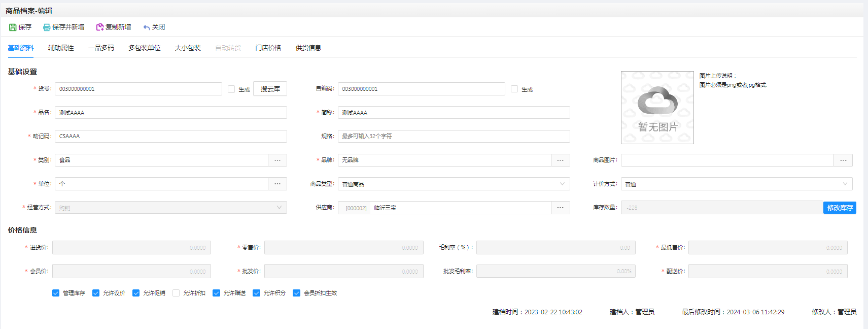
Task: Uncheck the 允许赠送 checkbox
Action: point(216,293)
